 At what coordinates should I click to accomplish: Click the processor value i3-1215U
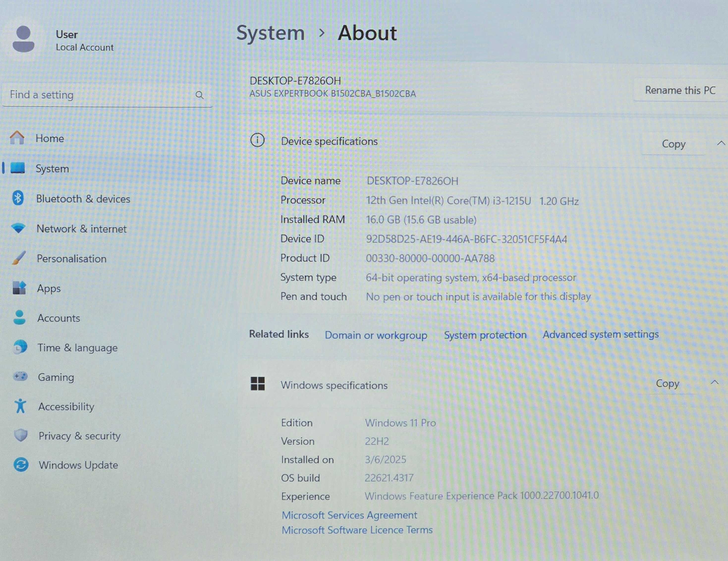coord(472,201)
